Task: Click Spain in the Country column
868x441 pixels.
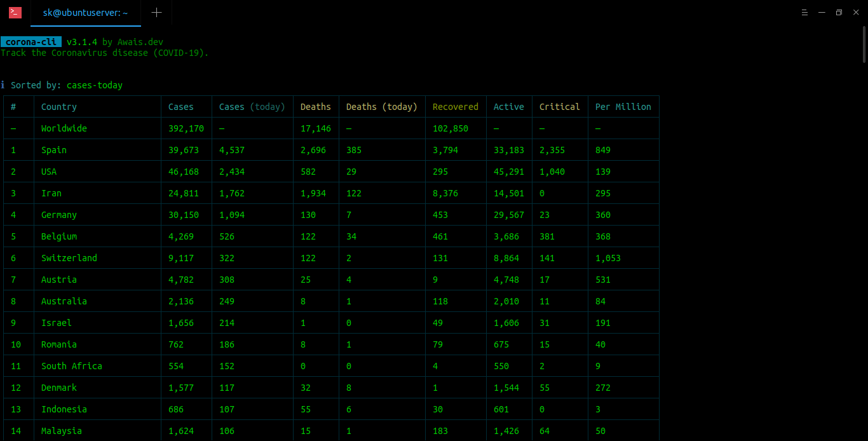Action: click(x=53, y=150)
